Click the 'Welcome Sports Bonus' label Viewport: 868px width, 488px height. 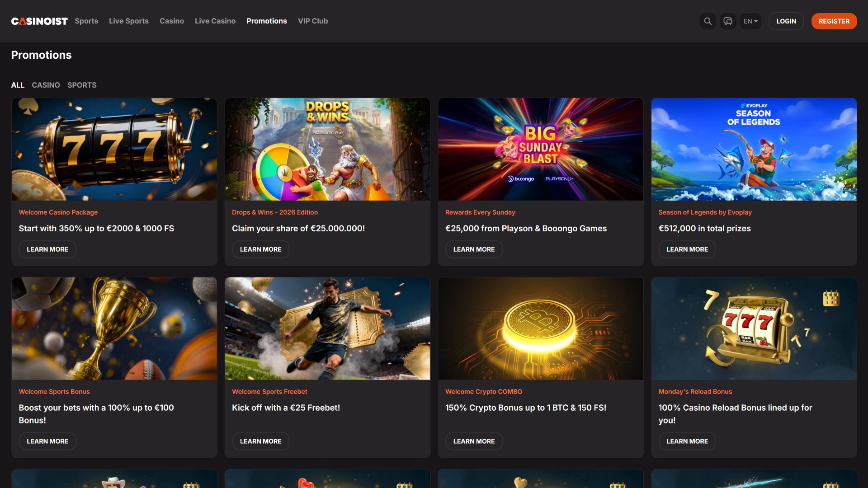coord(54,392)
